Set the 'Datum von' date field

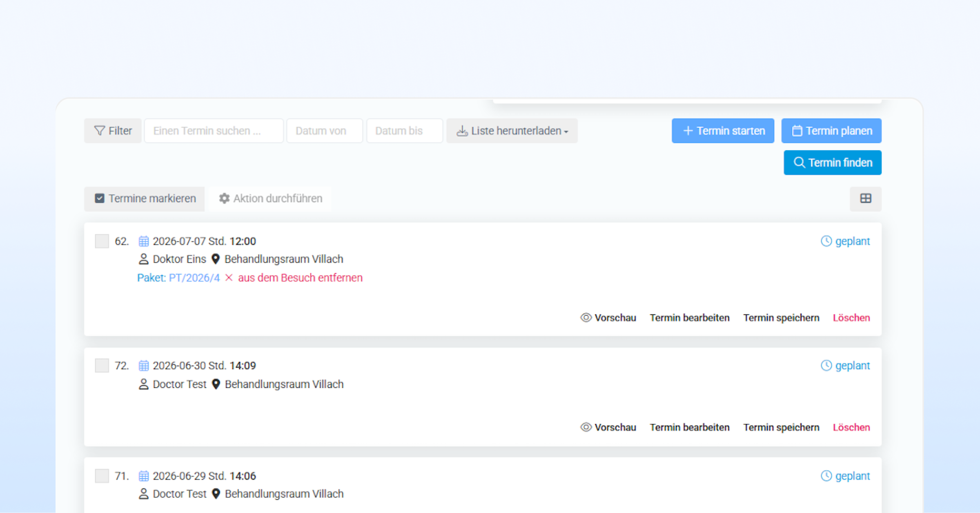point(325,131)
